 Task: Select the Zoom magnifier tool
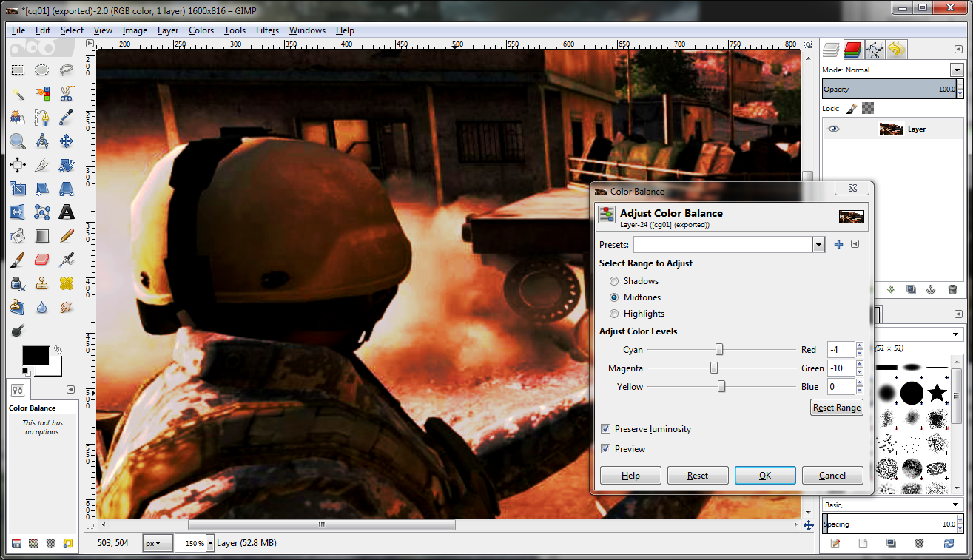18,141
